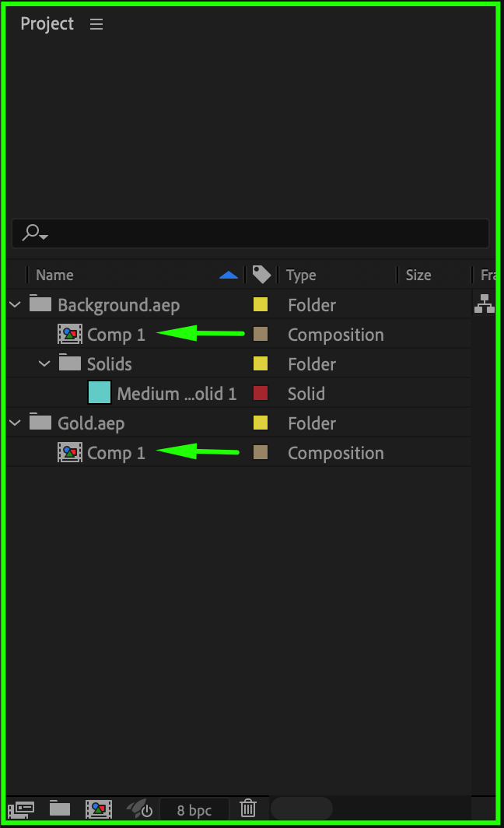Collapse the Gold.aep folder

[x=16, y=423]
